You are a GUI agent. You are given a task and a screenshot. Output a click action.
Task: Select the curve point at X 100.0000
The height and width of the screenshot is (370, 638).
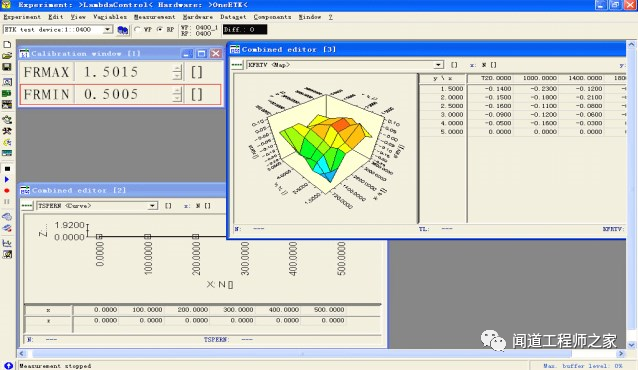147,236
